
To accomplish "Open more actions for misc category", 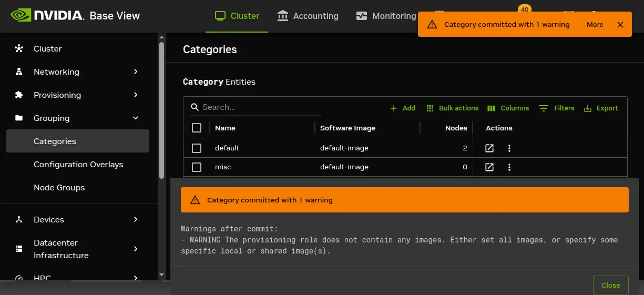I will (x=509, y=167).
